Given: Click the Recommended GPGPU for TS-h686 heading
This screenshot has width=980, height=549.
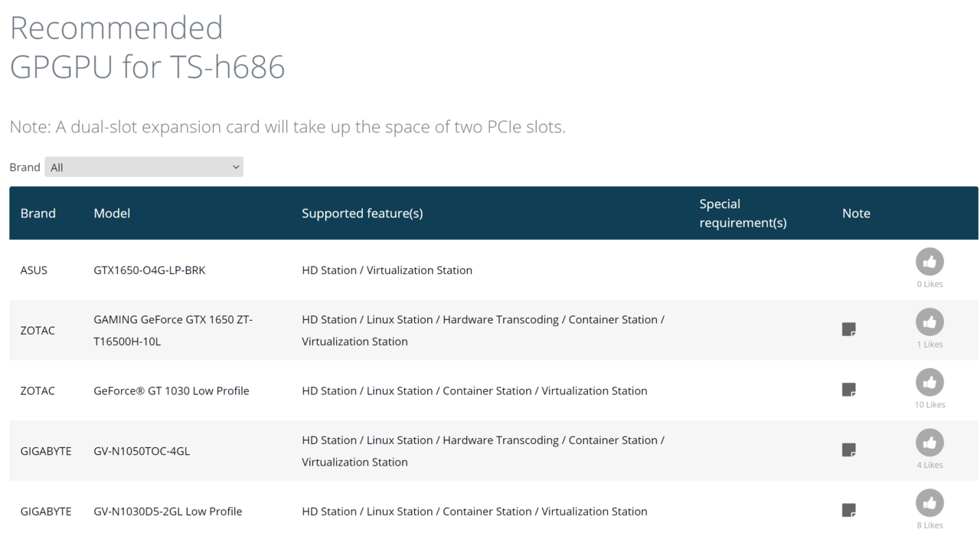Looking at the screenshot, I should coord(147,47).
